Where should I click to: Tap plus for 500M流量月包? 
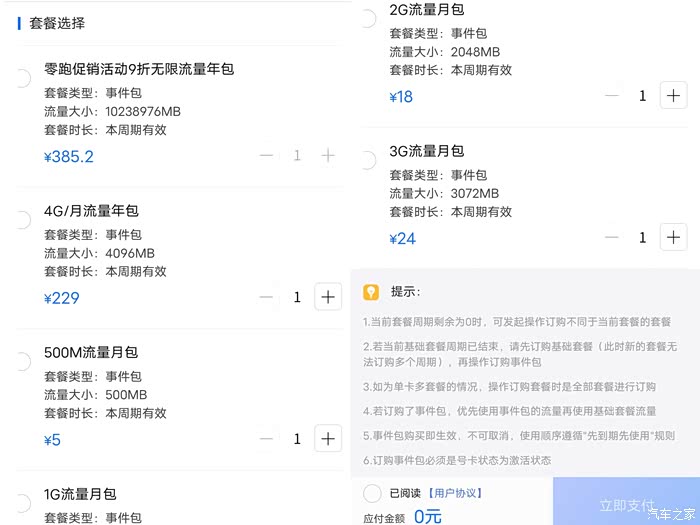328,439
